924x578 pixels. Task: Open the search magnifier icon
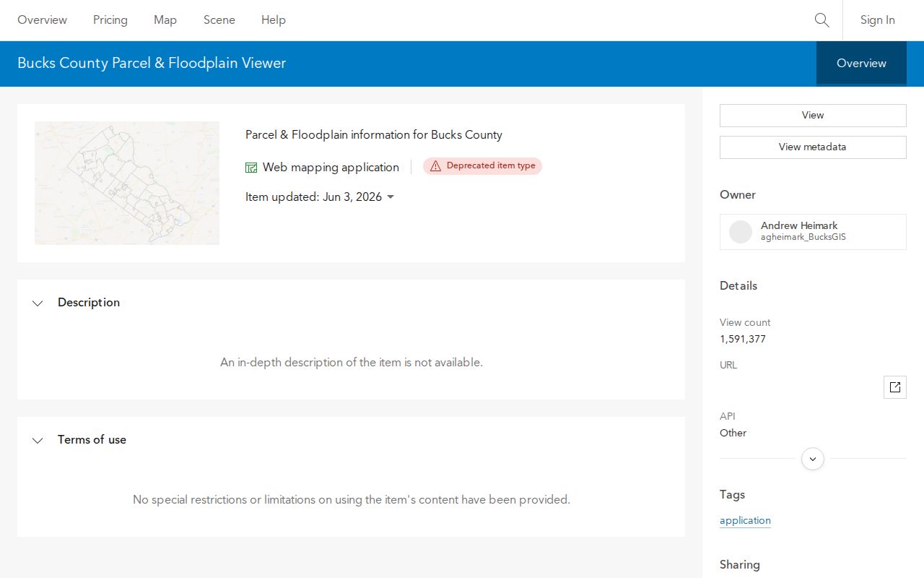click(821, 20)
